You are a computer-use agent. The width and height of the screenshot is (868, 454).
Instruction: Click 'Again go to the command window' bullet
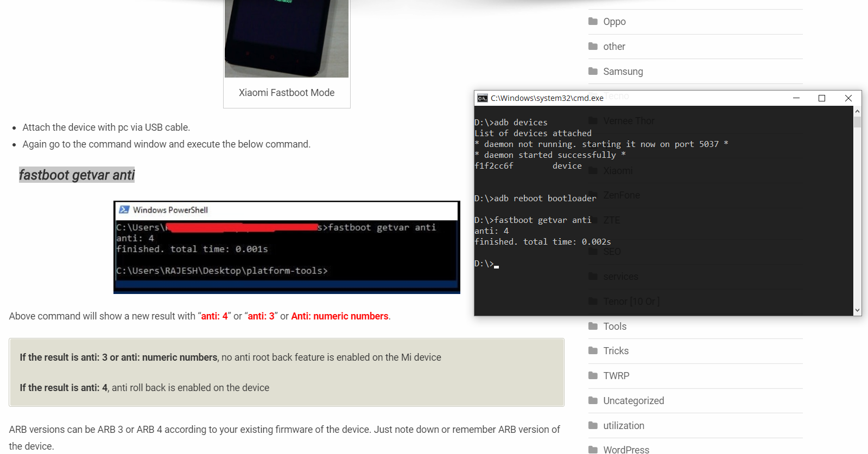pyautogui.click(x=167, y=144)
